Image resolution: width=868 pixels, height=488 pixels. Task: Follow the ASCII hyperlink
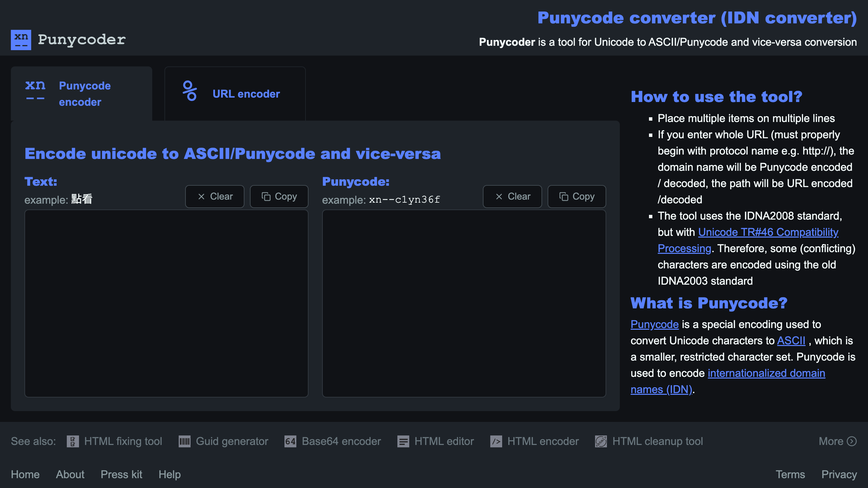click(791, 341)
